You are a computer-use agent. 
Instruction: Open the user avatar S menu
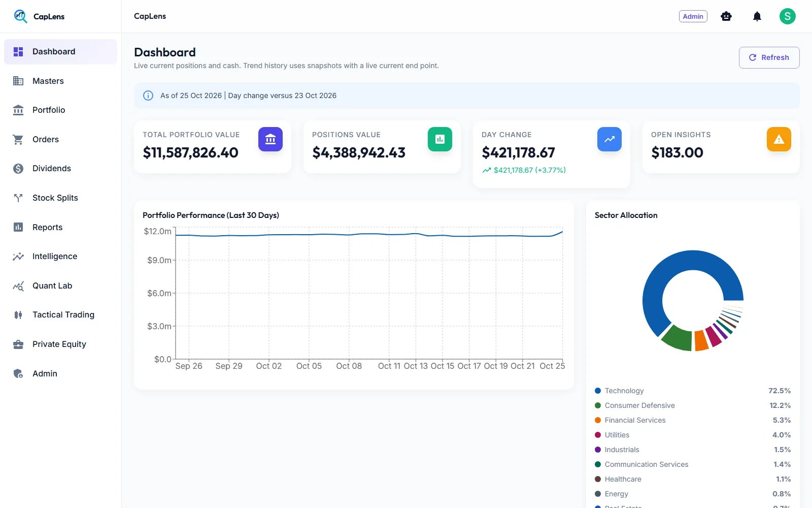(x=788, y=16)
